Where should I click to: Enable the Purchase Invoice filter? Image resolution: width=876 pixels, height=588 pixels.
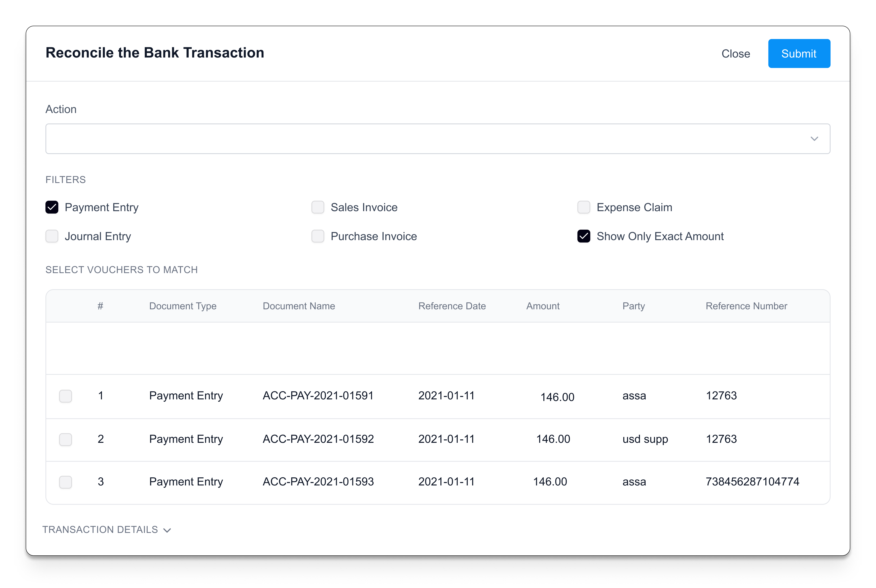[318, 236]
